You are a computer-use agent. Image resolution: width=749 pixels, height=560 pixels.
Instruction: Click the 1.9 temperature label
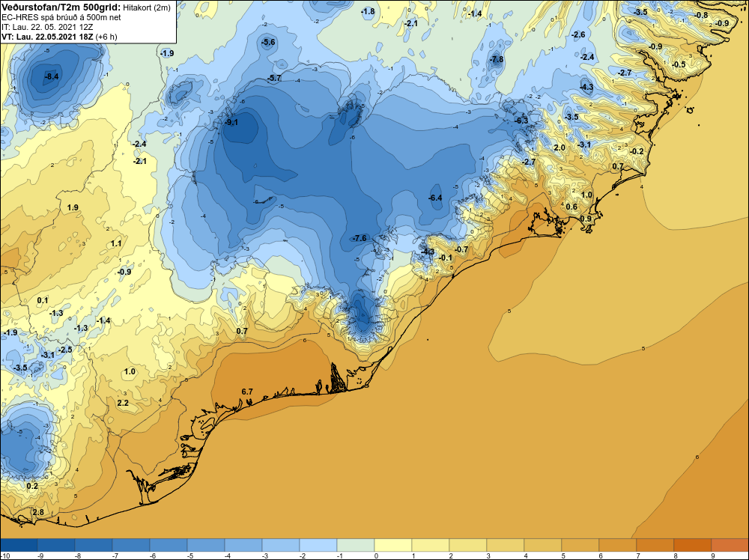pyautogui.click(x=73, y=207)
